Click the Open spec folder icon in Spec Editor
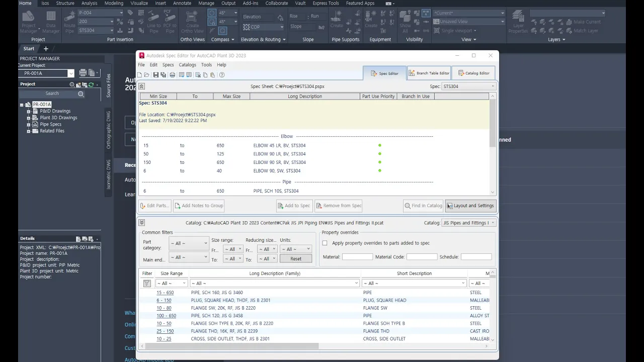The image size is (644, 362). tap(146, 75)
